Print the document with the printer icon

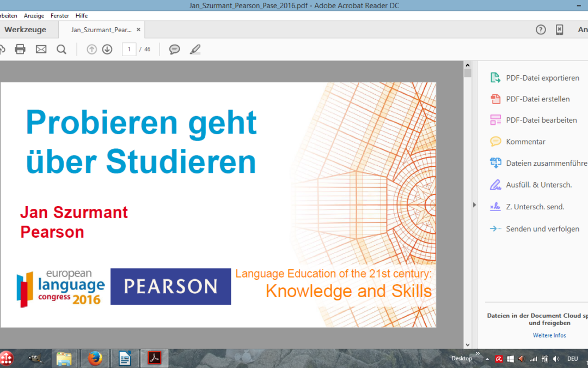[x=20, y=49]
